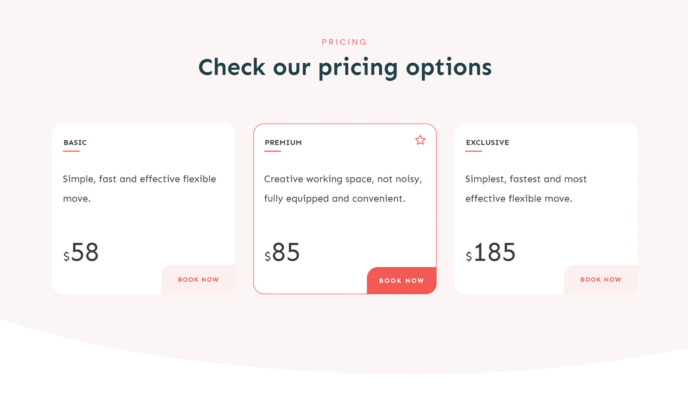This screenshot has width=688, height=399.
Task: Click the red underline beneath EXCLUSIVE
Action: (473, 151)
